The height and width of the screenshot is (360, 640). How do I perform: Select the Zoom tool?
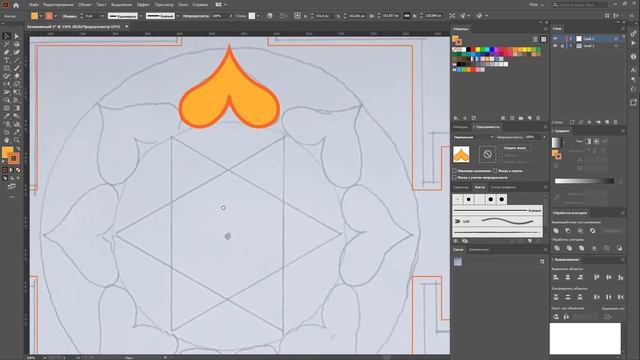(17, 140)
